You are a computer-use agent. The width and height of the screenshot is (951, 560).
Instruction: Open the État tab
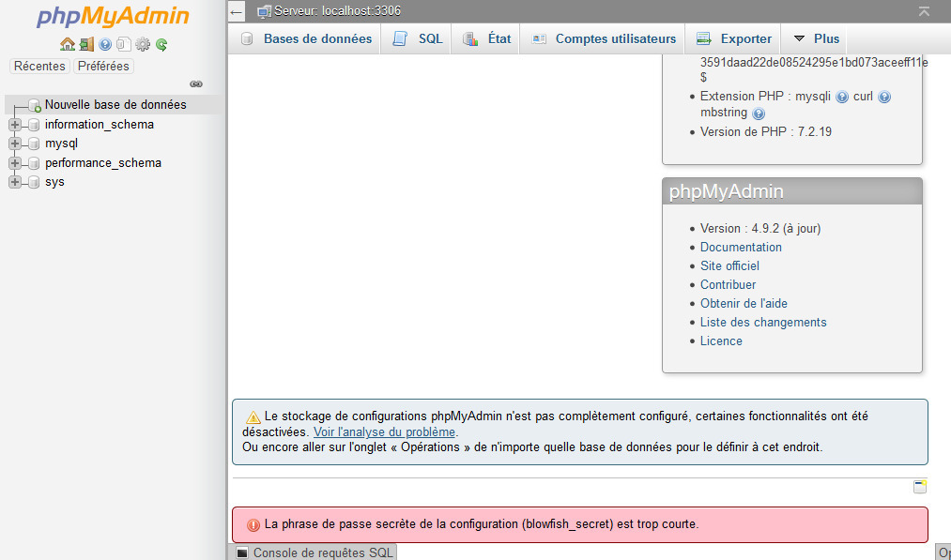[x=486, y=38]
